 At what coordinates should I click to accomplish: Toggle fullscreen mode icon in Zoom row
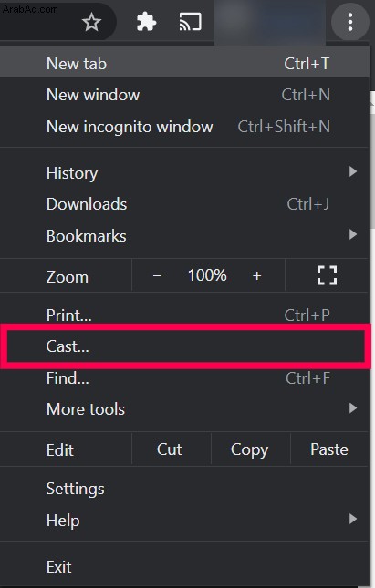[x=327, y=275]
